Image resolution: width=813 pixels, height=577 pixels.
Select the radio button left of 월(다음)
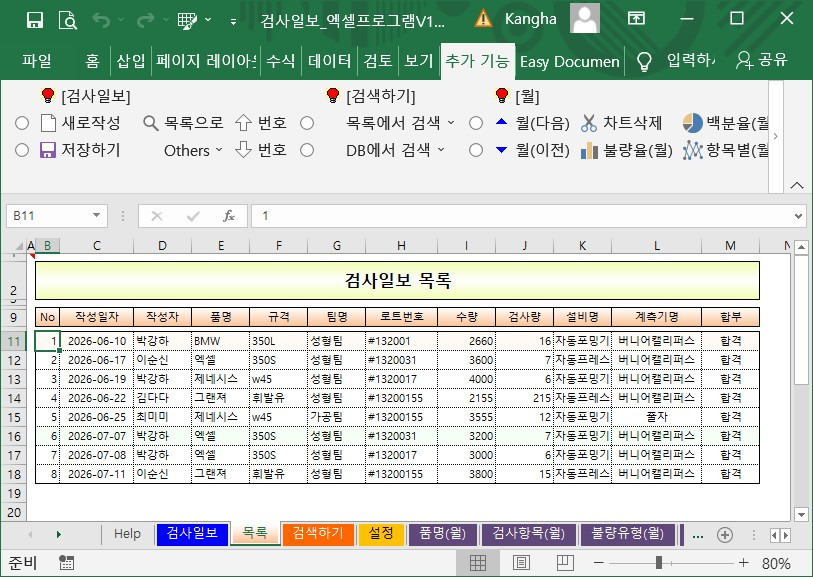click(x=475, y=123)
